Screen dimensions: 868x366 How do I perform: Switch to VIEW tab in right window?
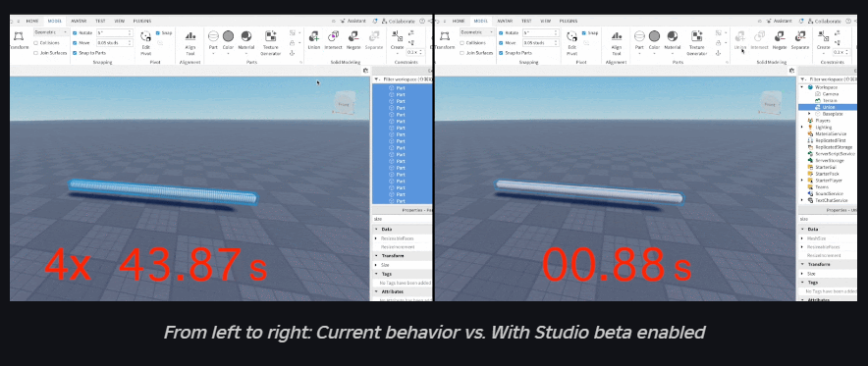(x=545, y=21)
